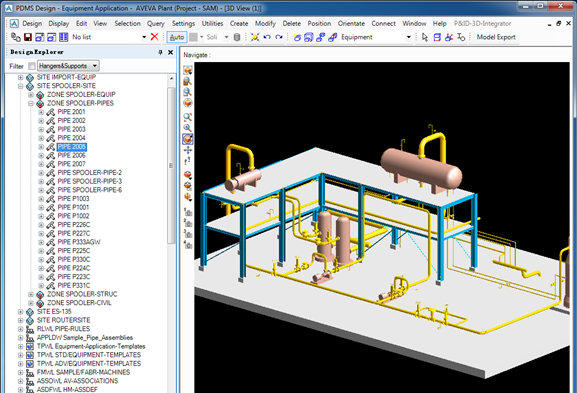Open the 'No list' dropdown

pyautogui.click(x=144, y=37)
